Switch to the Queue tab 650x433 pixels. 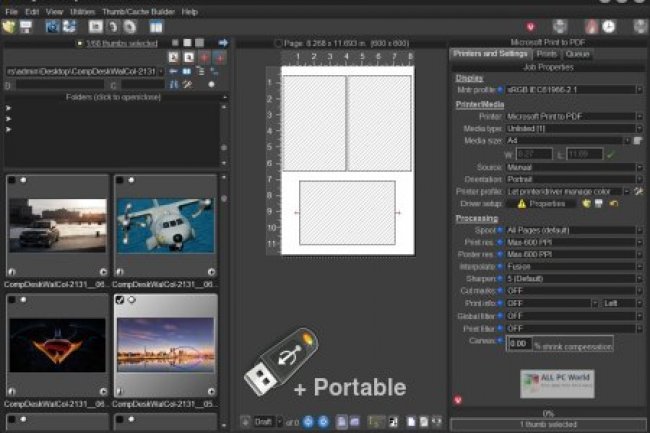click(x=578, y=53)
